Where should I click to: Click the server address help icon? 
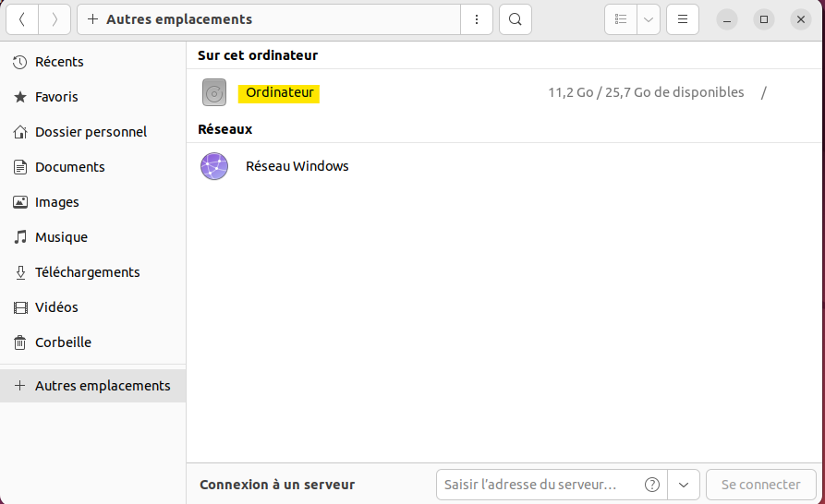[652, 485]
